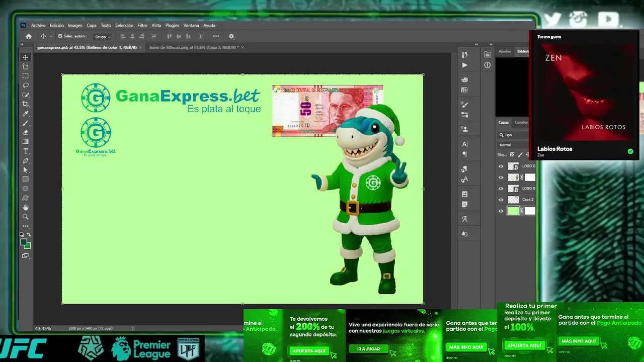Open the Grupo auto-select dropdown

(x=103, y=37)
